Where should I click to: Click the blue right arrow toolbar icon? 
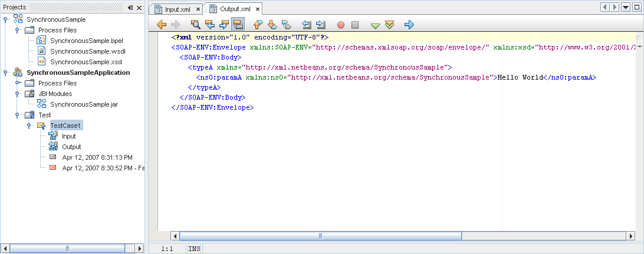tap(409, 25)
